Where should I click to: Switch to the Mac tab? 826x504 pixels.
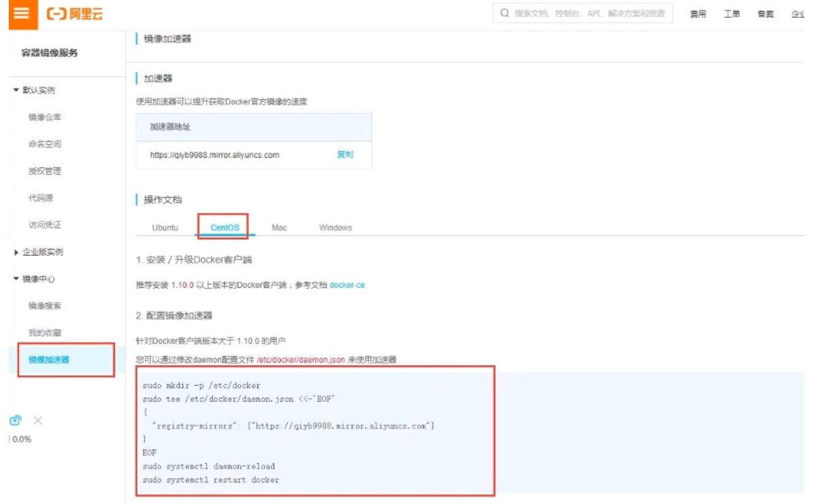pyautogui.click(x=279, y=228)
